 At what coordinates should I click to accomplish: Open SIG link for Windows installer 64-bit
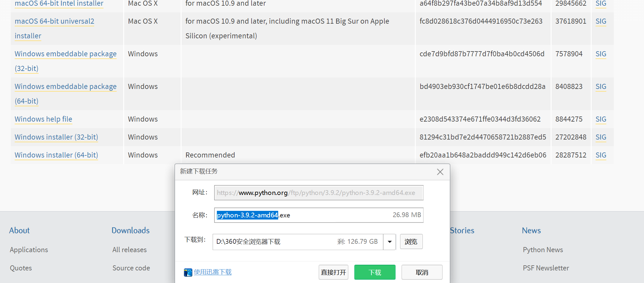(601, 155)
